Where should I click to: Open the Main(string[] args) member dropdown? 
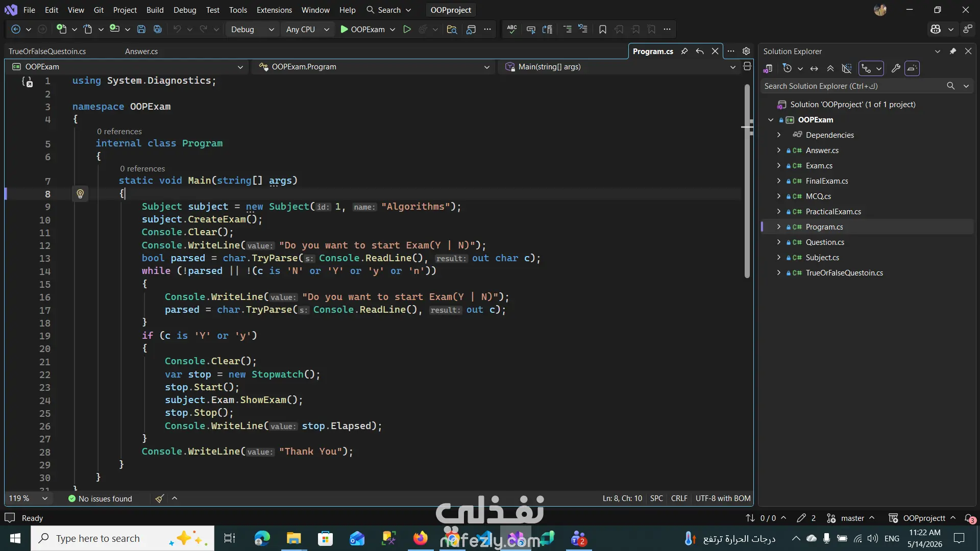pos(620,67)
